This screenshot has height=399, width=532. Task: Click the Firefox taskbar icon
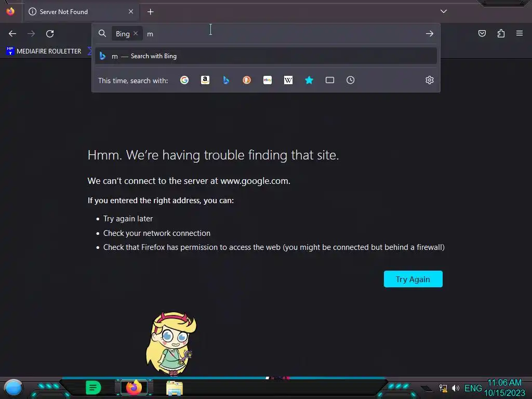tap(134, 388)
